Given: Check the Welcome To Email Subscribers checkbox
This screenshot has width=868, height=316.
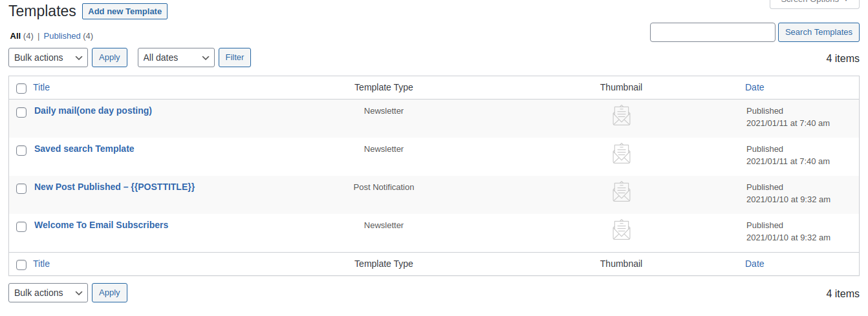Looking at the screenshot, I should (x=21, y=226).
